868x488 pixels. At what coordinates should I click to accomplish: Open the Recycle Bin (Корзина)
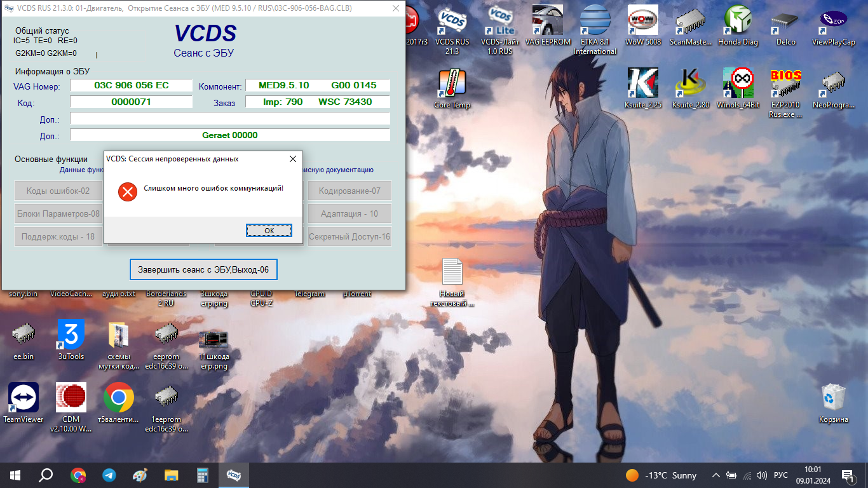coord(833,398)
